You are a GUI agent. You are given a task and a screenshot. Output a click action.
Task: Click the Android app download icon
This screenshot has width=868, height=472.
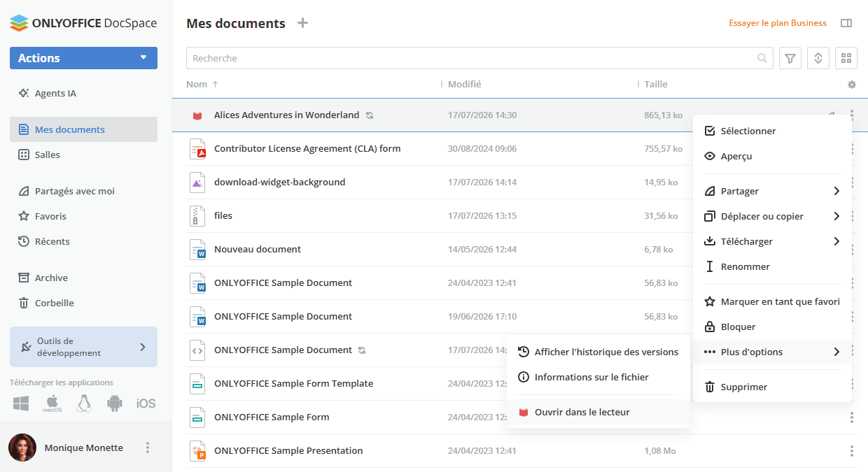115,403
